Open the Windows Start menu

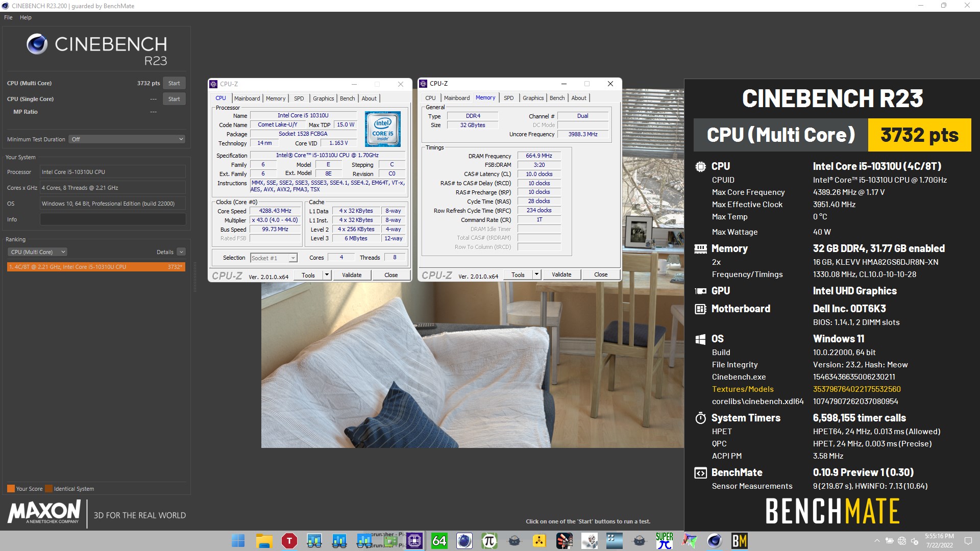(238, 541)
